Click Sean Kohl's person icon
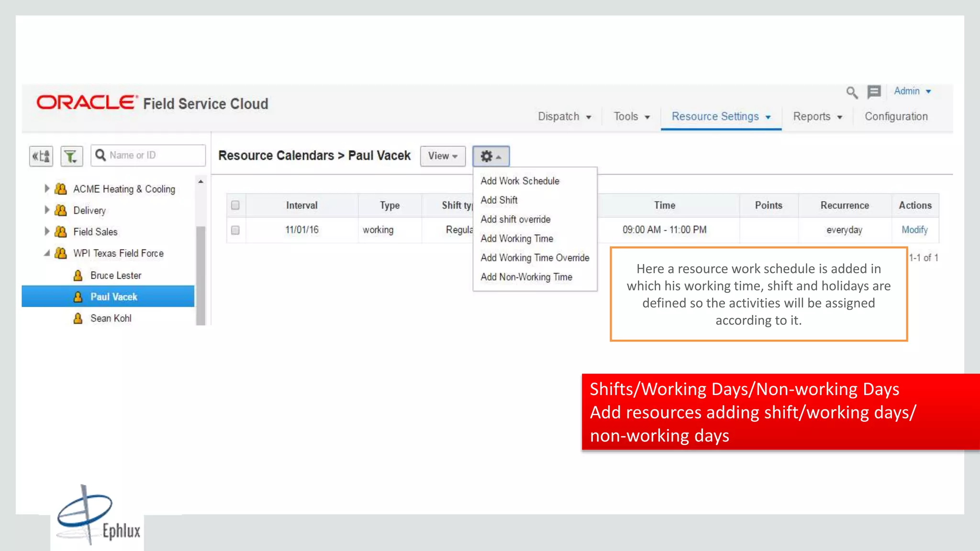 click(x=78, y=318)
